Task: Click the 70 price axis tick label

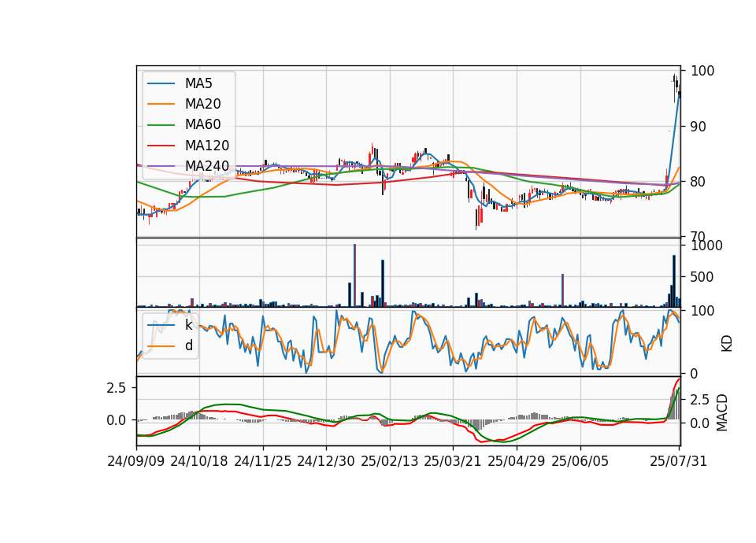Action: 699,236
